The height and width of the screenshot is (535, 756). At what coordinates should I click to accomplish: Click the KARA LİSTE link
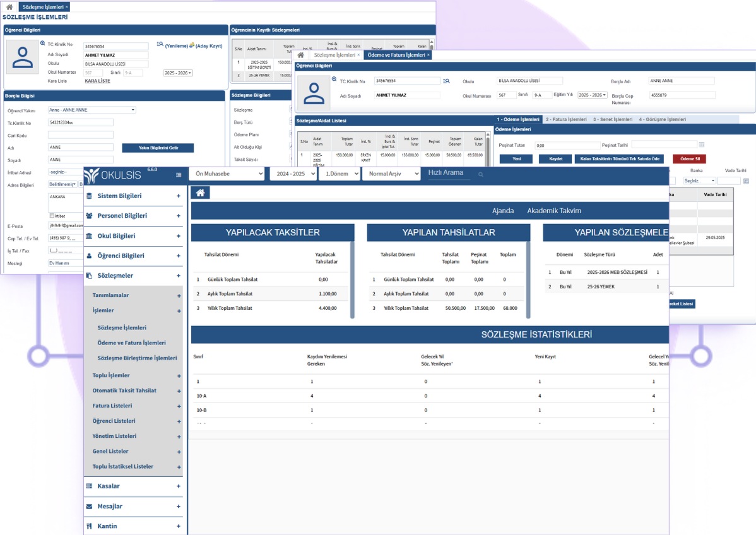tap(97, 81)
